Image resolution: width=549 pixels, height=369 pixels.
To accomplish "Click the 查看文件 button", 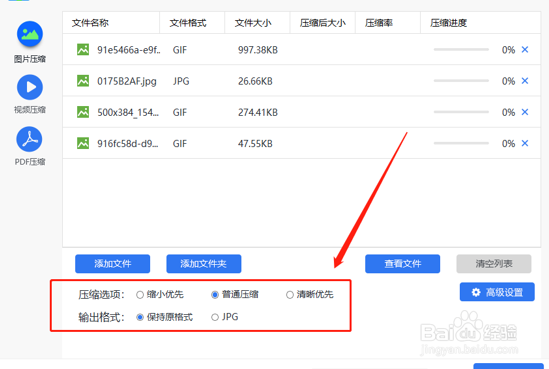I will click(x=402, y=264).
